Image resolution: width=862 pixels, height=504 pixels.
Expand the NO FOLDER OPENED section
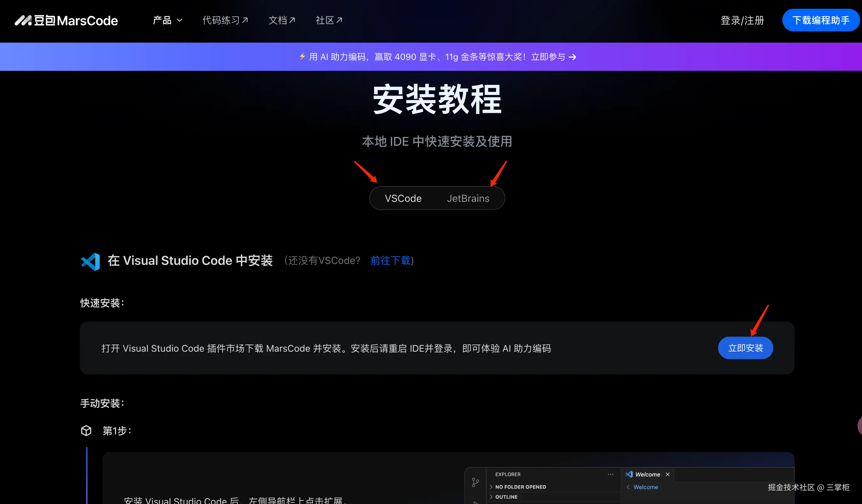pyautogui.click(x=520, y=487)
